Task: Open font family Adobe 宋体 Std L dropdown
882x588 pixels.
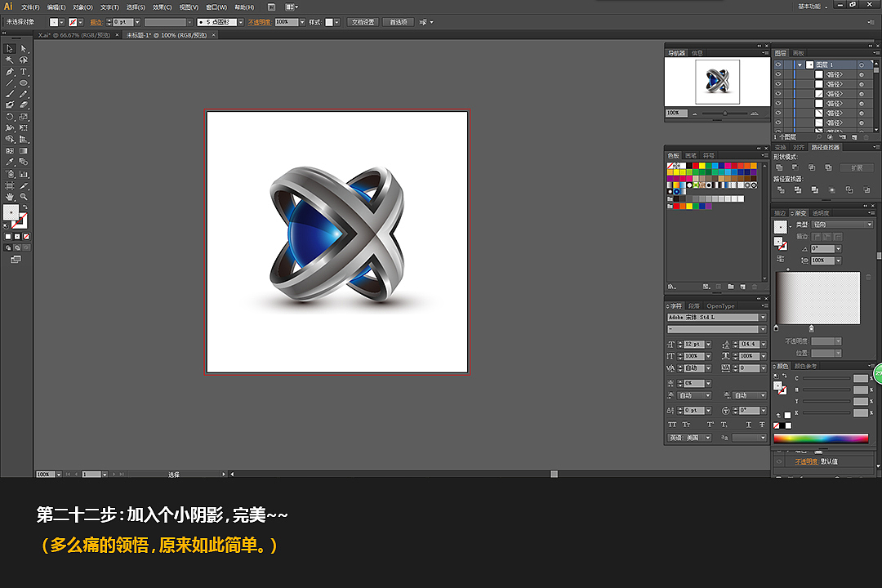Action: coord(763,318)
